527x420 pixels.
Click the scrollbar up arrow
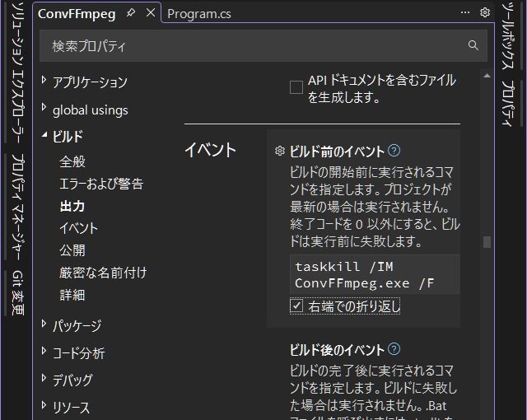(x=487, y=76)
